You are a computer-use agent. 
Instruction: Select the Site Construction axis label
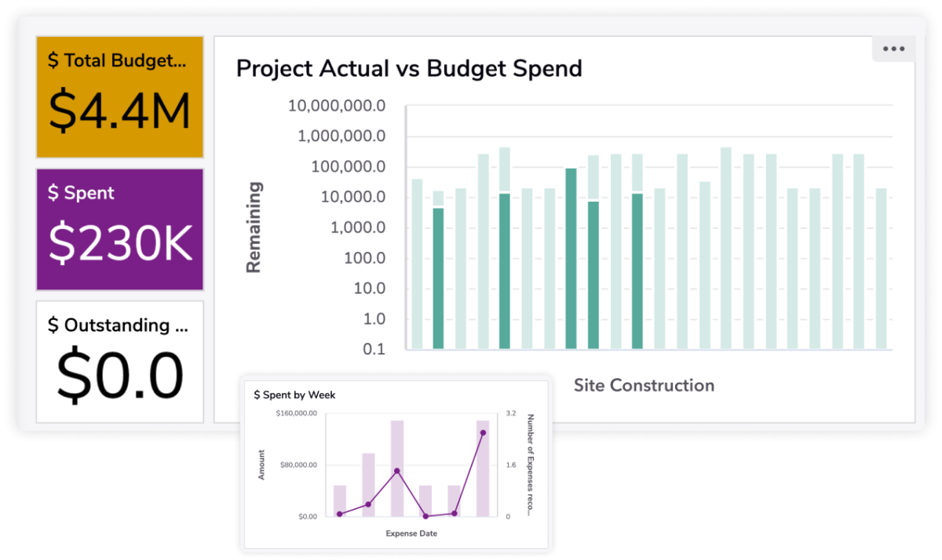(644, 385)
